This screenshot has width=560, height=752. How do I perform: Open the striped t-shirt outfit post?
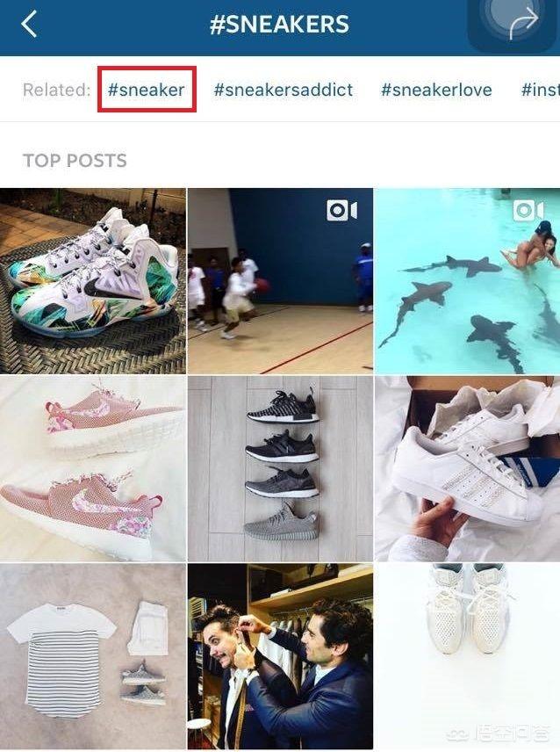[93, 656]
